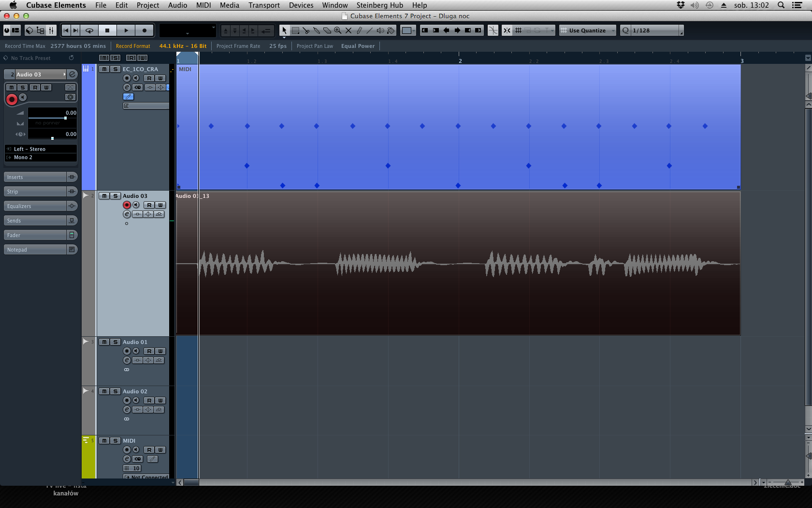This screenshot has height=508, width=812.
Task: Open the File menu
Action: (x=101, y=5)
